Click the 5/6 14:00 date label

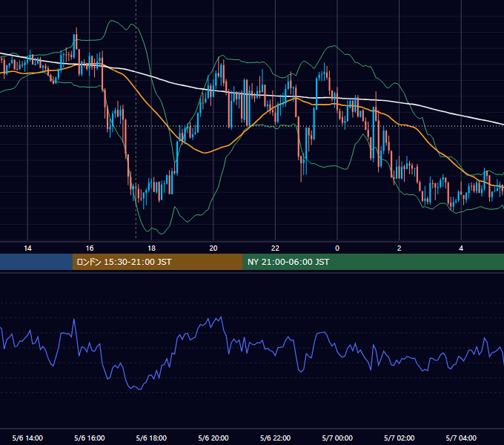tap(27, 438)
